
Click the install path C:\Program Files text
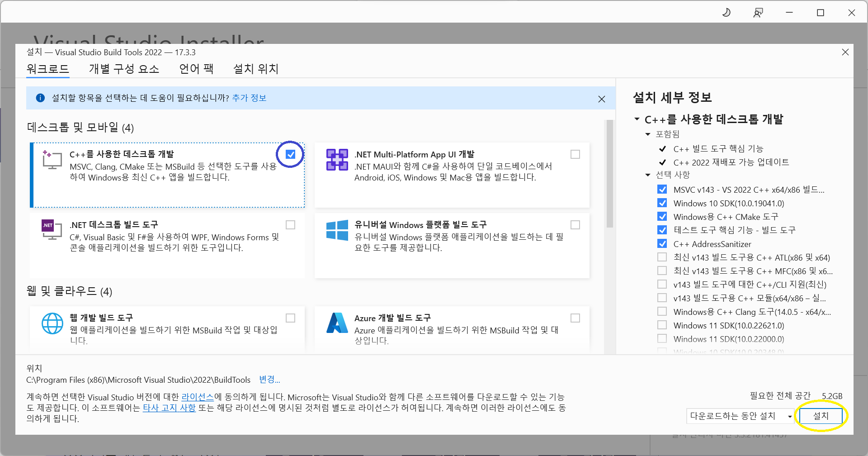tap(138, 380)
